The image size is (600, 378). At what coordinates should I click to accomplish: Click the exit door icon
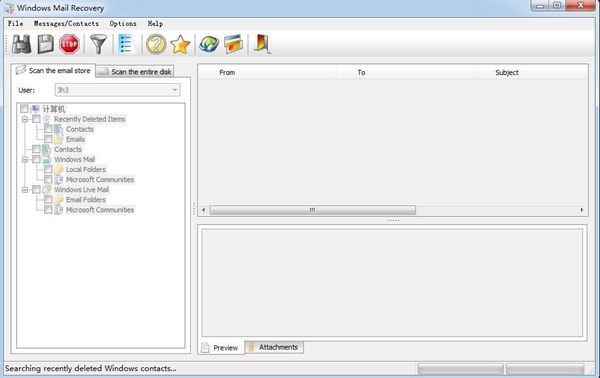tap(262, 44)
